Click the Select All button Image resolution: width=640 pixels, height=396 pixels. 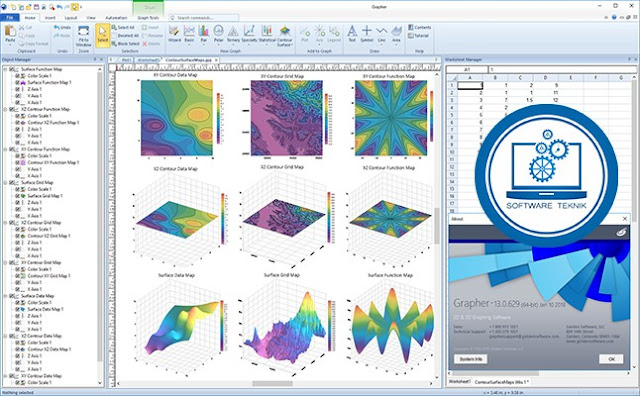(x=123, y=27)
